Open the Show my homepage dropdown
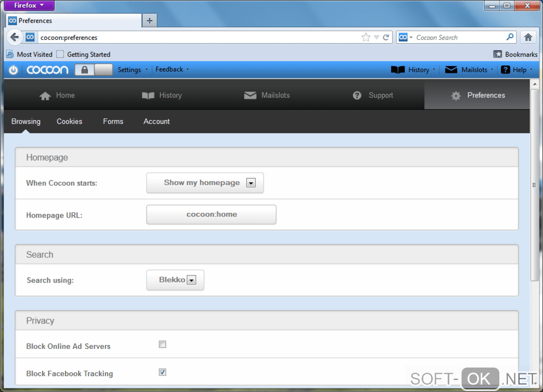The image size is (543, 392). [x=205, y=182]
